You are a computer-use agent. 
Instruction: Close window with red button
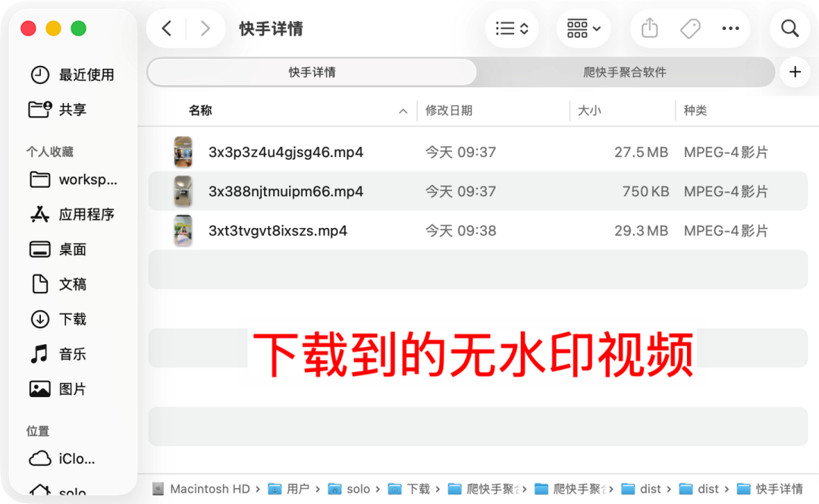coord(28,28)
